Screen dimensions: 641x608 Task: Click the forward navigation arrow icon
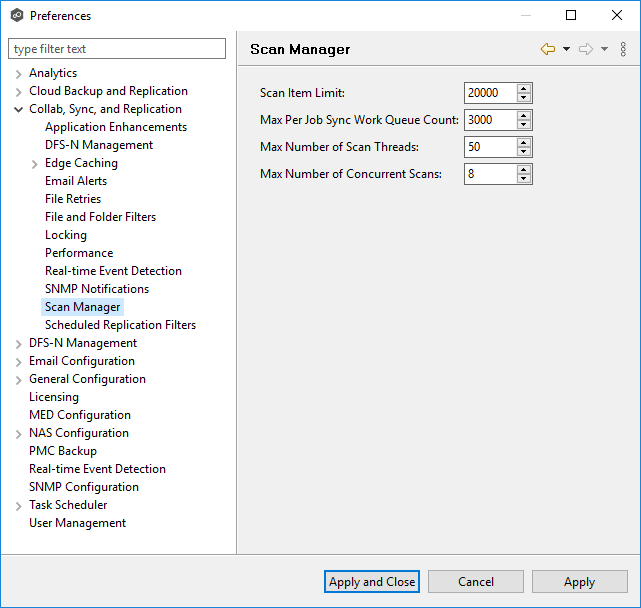pyautogui.click(x=586, y=49)
